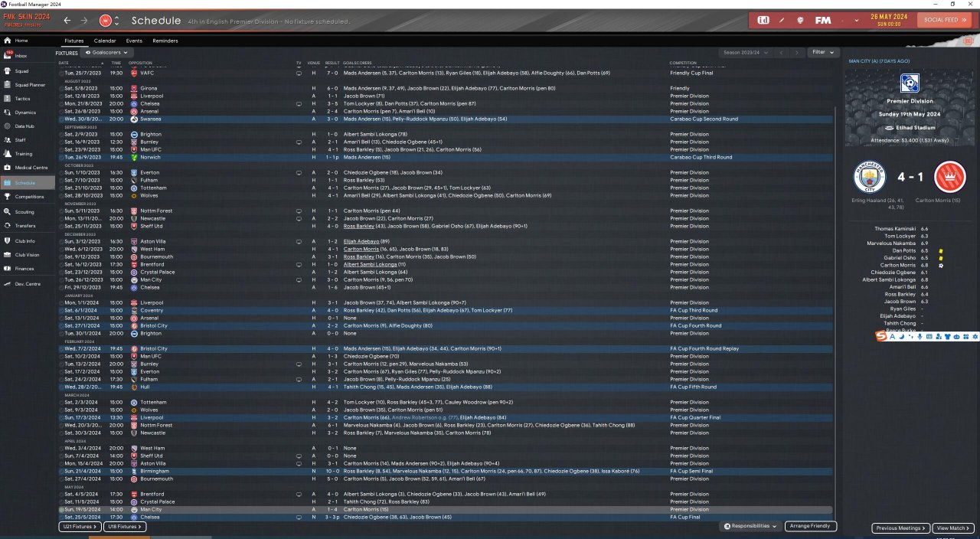Open club switcher up/down chevrons
This screenshot has width=980, height=539.
tap(117, 20)
